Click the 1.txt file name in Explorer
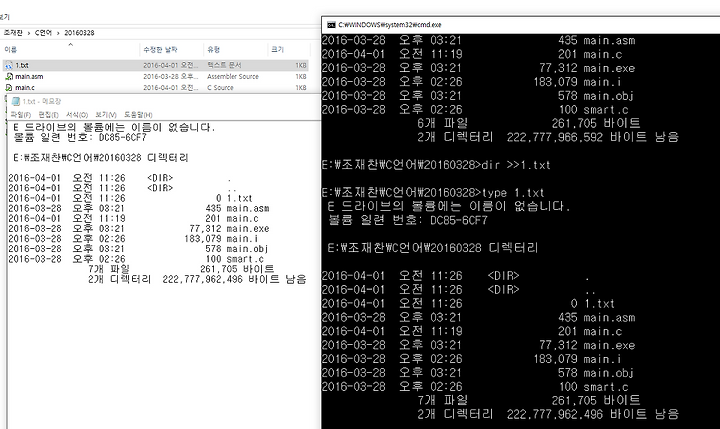 pyautogui.click(x=22, y=66)
